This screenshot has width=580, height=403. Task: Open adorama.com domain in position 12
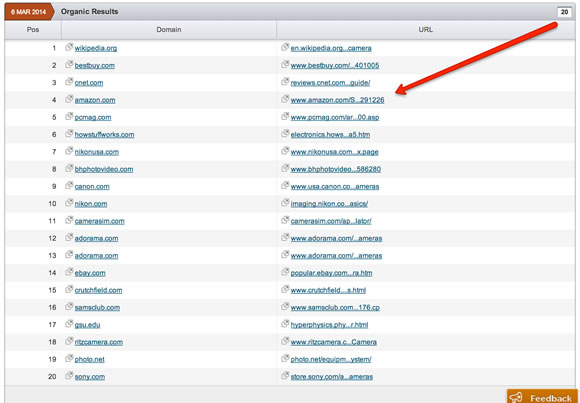click(97, 239)
